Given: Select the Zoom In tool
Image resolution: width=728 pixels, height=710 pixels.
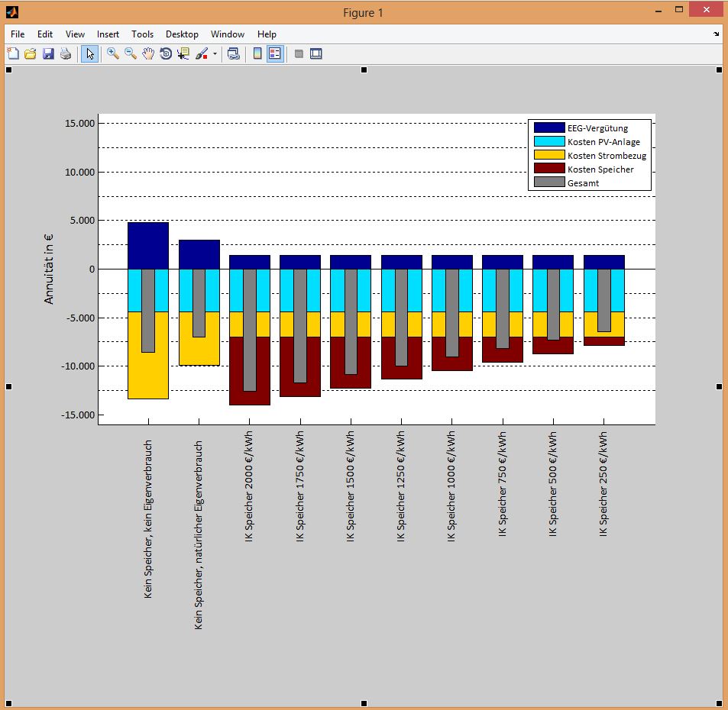Looking at the screenshot, I should tap(112, 53).
